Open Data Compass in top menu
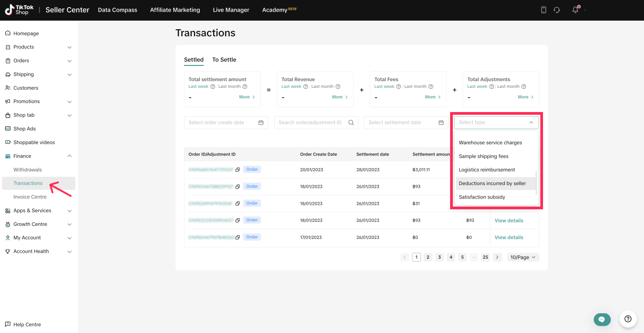 coord(118,10)
